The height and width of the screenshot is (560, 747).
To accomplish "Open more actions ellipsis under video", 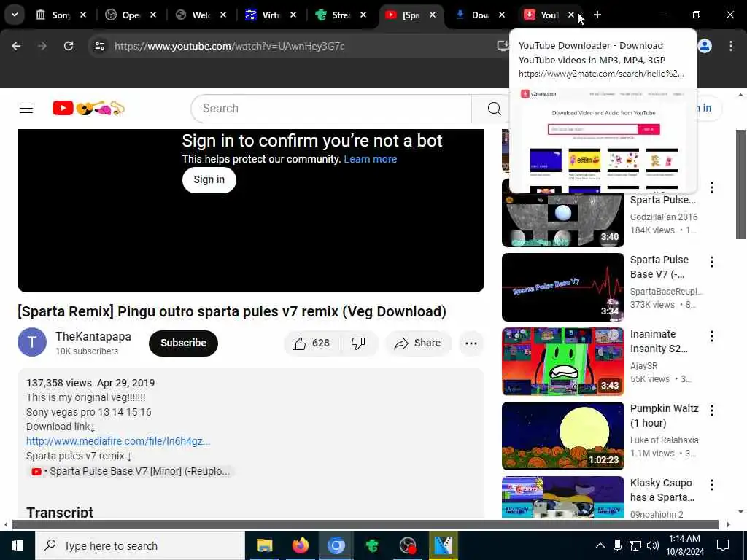I will coord(471,343).
